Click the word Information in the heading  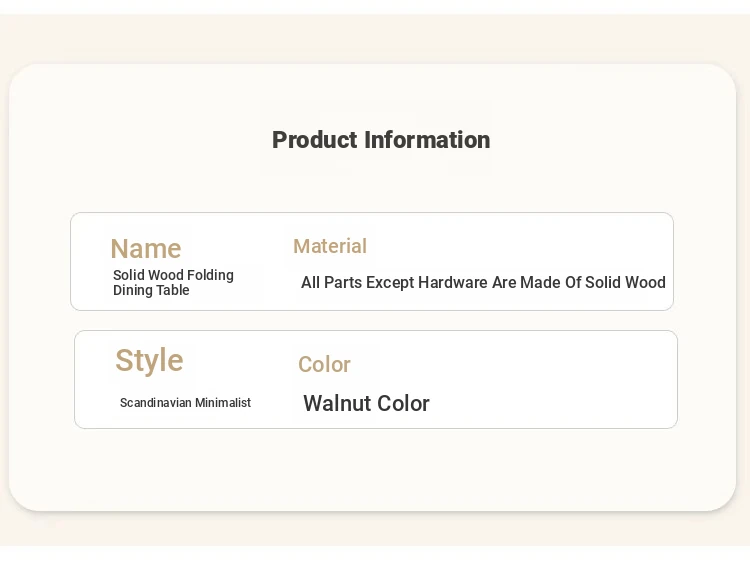point(427,140)
